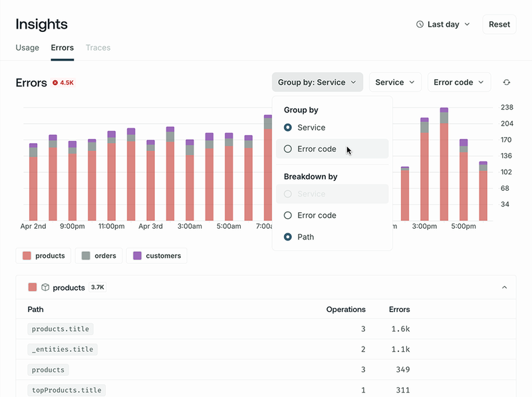Switch to the Usage tab

click(27, 48)
